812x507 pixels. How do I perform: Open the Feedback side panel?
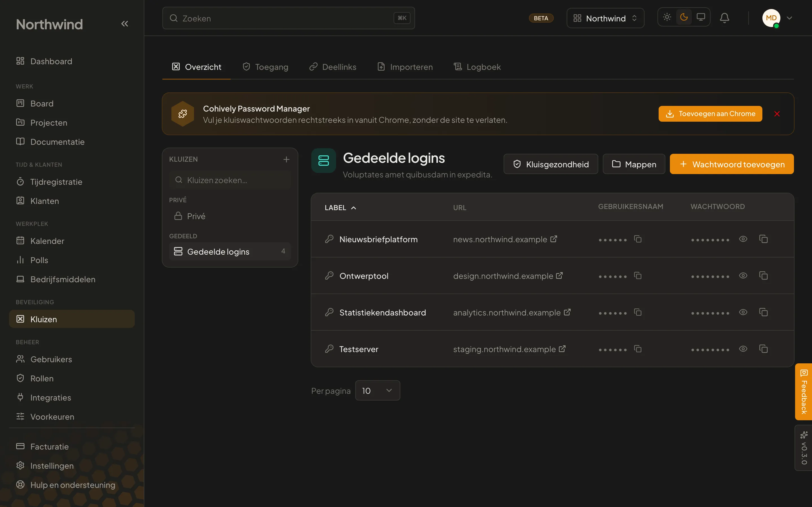pyautogui.click(x=804, y=392)
